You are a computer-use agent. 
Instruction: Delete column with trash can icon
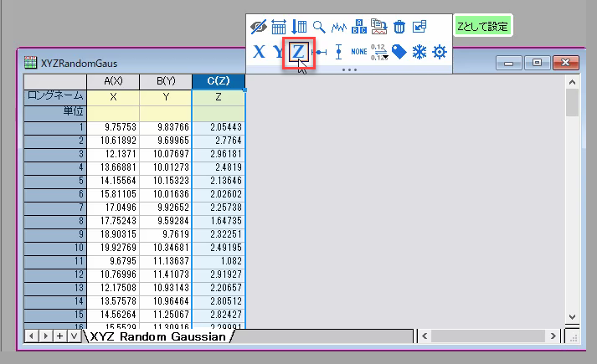click(399, 27)
